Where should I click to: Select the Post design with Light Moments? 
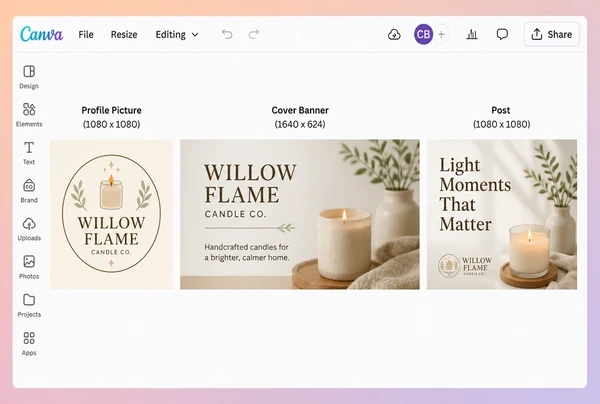pyautogui.click(x=502, y=214)
